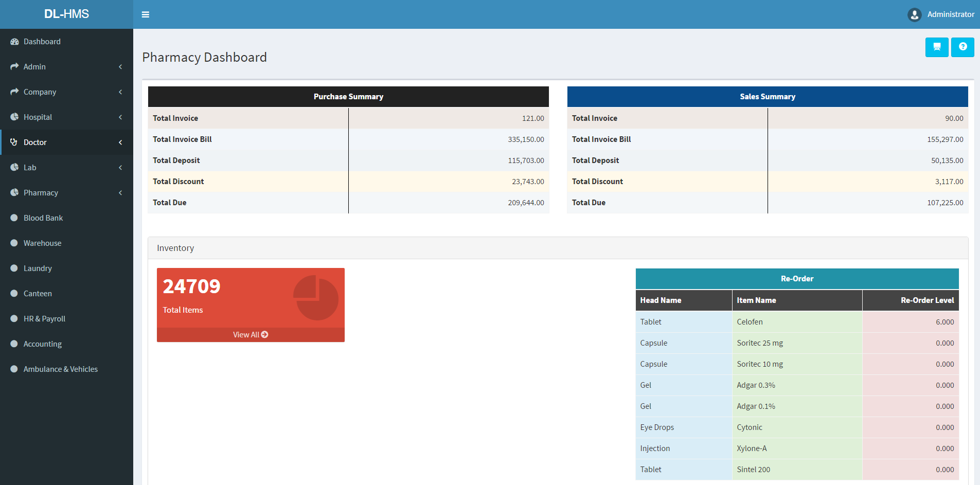The width and height of the screenshot is (980, 485).
Task: Open the Blood Bank menu item
Action: point(43,218)
